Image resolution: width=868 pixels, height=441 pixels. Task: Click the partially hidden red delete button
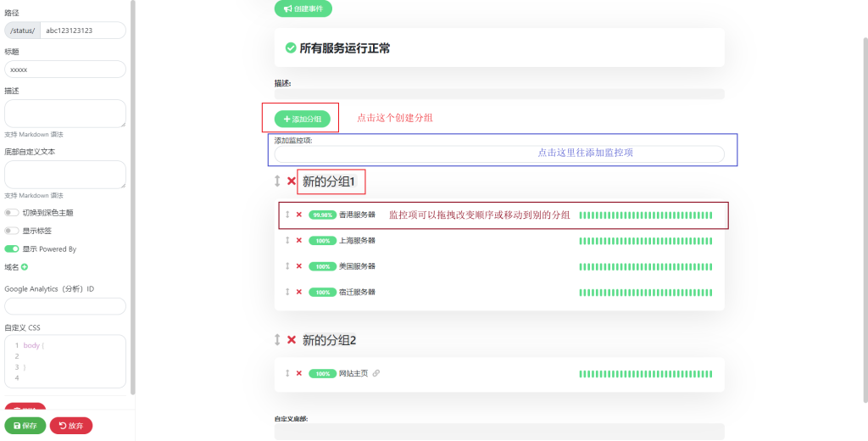click(x=25, y=406)
